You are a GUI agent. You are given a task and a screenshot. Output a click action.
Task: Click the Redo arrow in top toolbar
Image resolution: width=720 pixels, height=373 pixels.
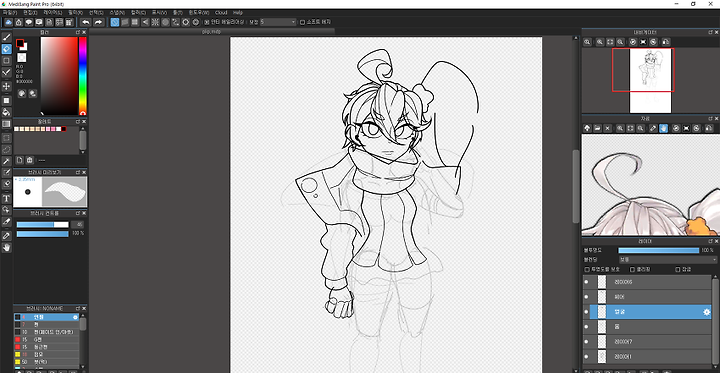click(x=98, y=22)
